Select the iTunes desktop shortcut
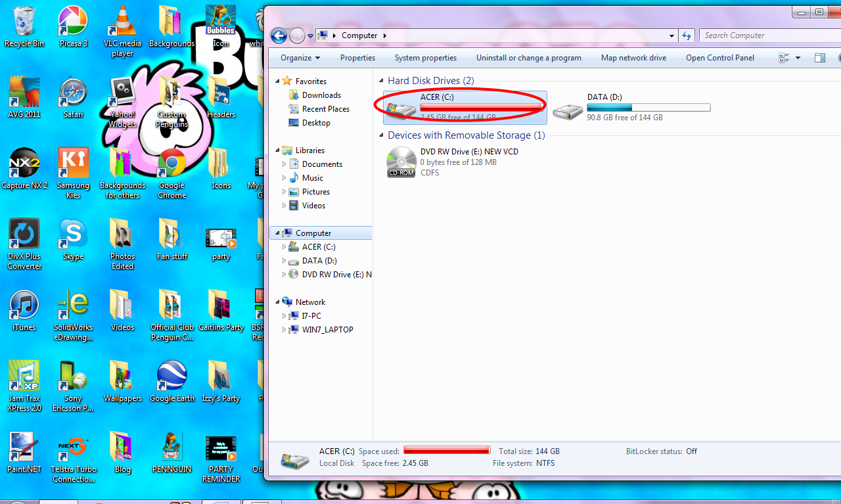This screenshot has width=841, height=504. (x=24, y=311)
